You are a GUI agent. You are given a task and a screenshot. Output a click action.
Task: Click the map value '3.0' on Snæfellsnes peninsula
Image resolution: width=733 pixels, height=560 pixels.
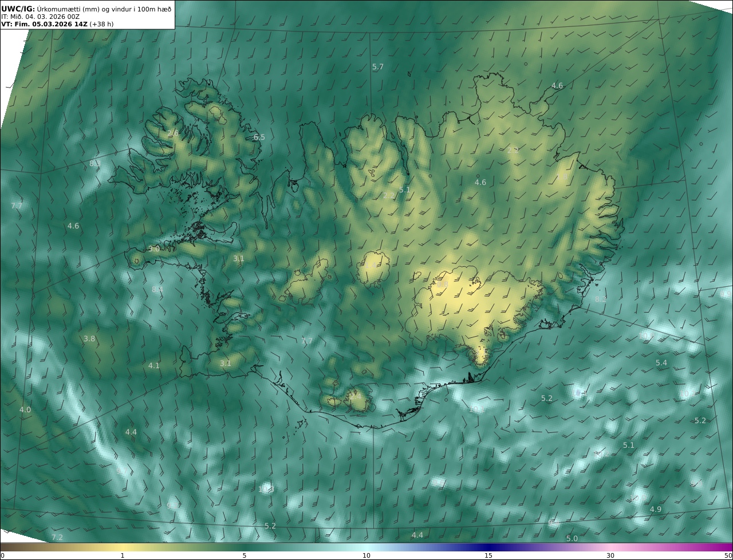(x=154, y=249)
